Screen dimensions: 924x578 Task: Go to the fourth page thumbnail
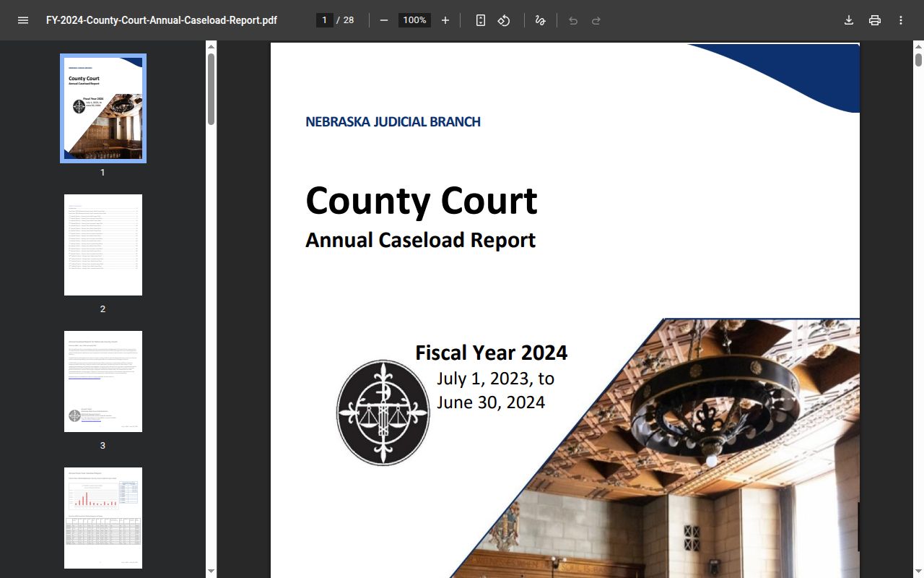(103, 518)
